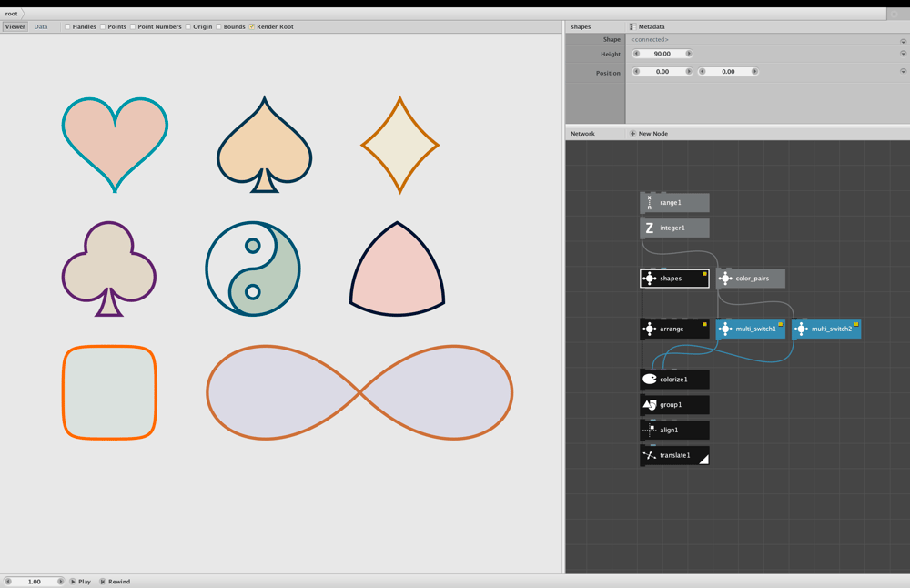Click the infinity shape in viewer

tap(359, 393)
